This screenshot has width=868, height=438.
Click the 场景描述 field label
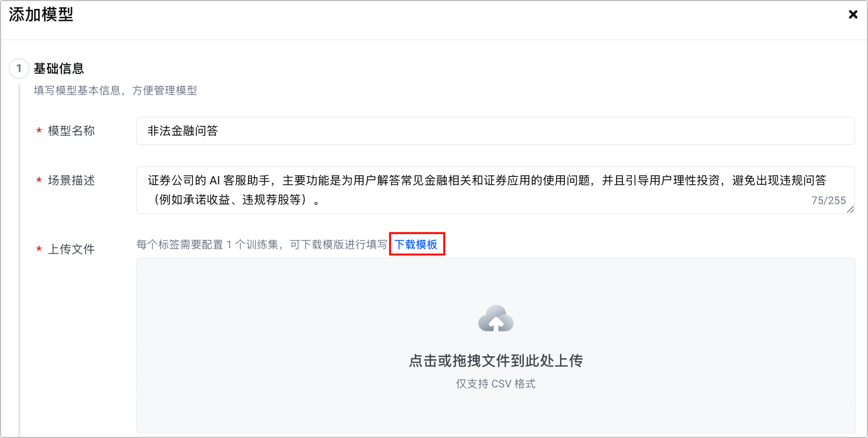71,180
